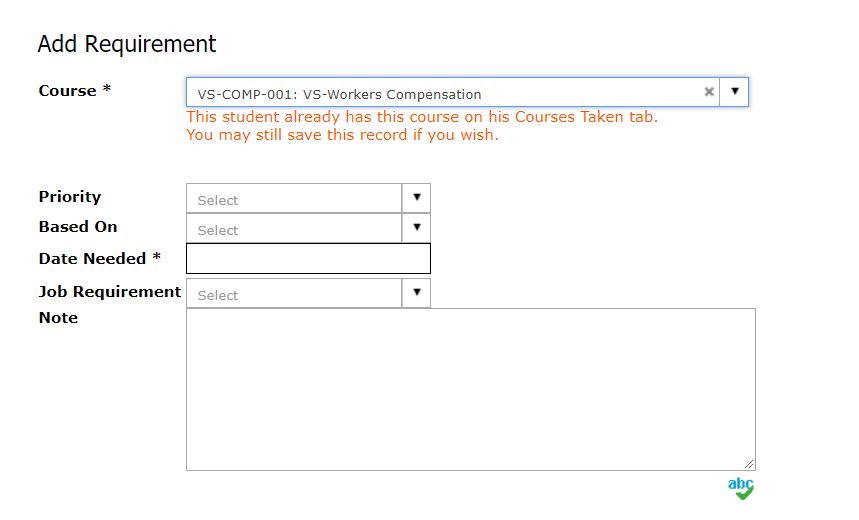Screen dimensions: 859x520
Task: Click the Priority Select box
Action: click(294, 199)
